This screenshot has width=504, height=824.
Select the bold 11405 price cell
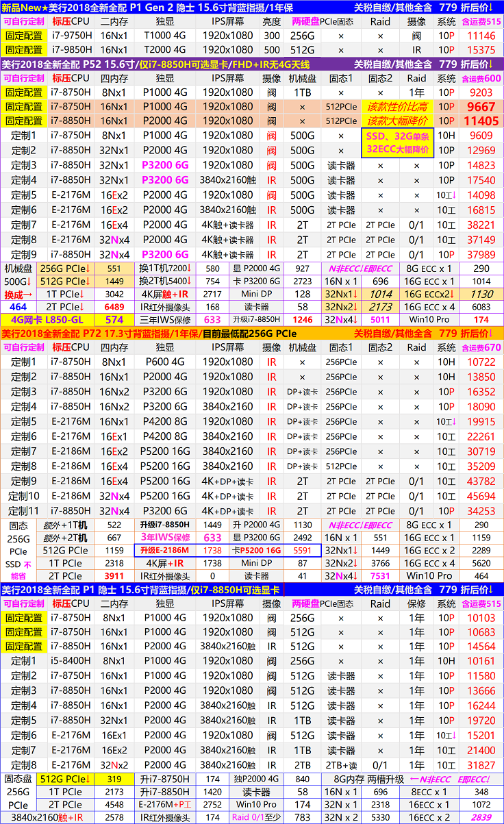click(481, 121)
